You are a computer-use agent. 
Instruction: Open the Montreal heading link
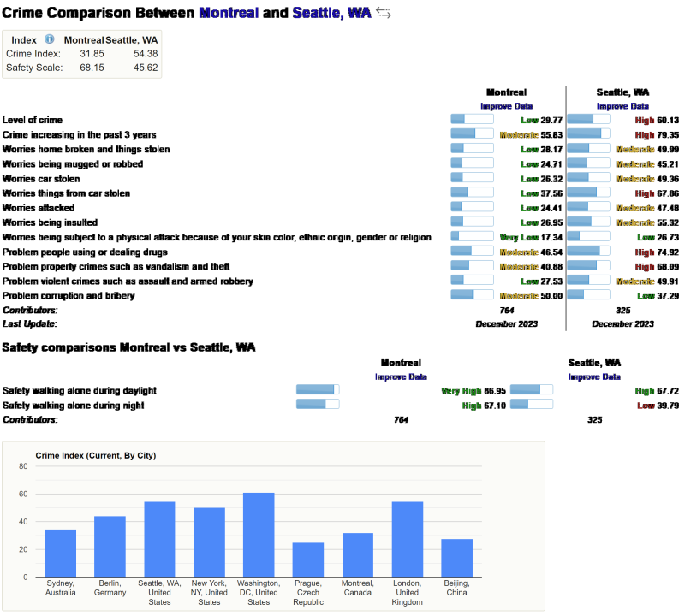[x=228, y=13]
